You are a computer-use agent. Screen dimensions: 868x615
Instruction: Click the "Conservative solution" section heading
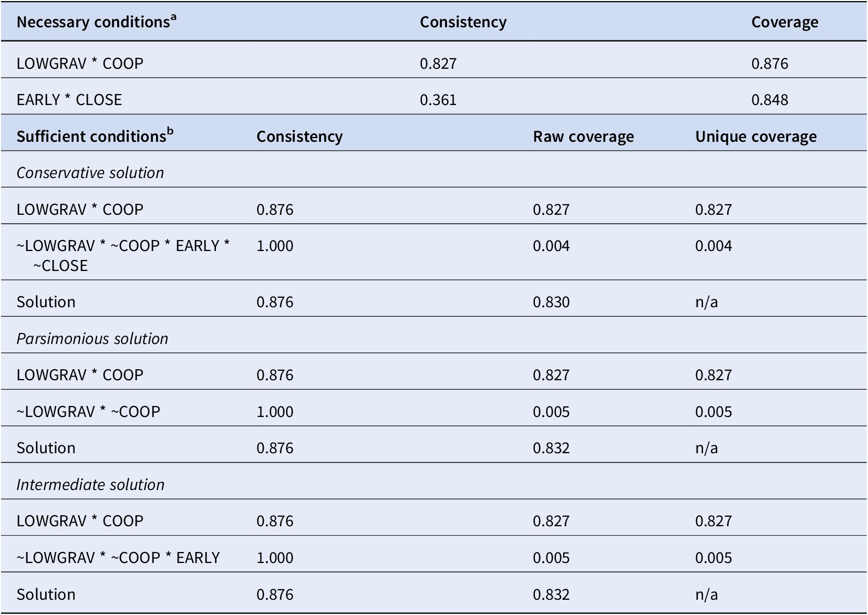(90, 173)
